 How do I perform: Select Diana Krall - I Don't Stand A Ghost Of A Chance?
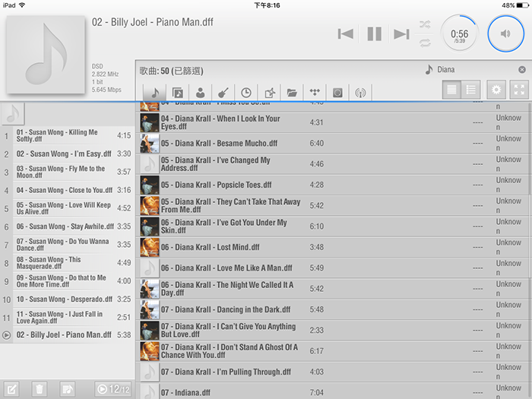[333, 351]
